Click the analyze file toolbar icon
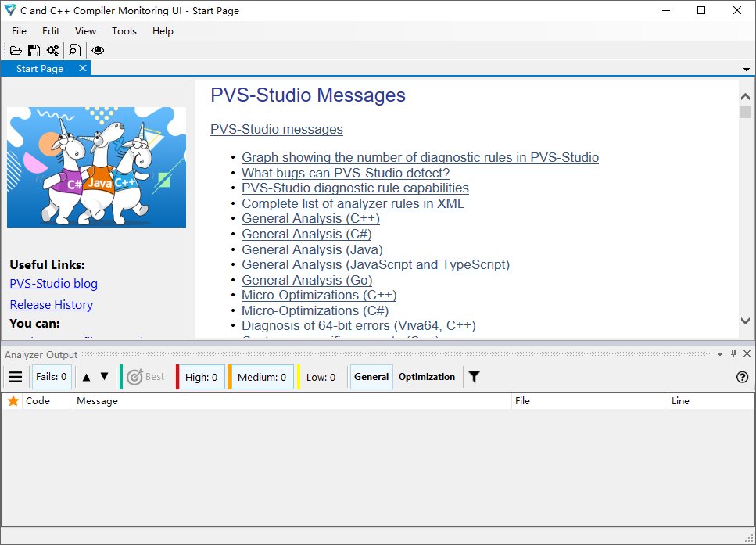This screenshot has width=756, height=545. tap(75, 50)
